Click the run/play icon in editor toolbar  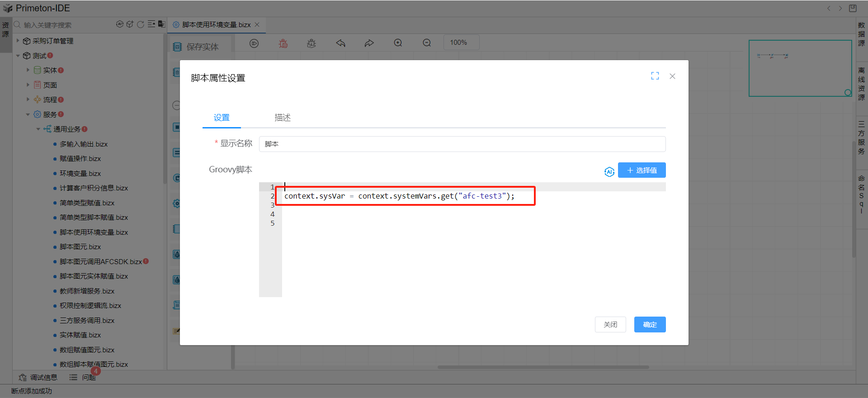click(x=254, y=43)
